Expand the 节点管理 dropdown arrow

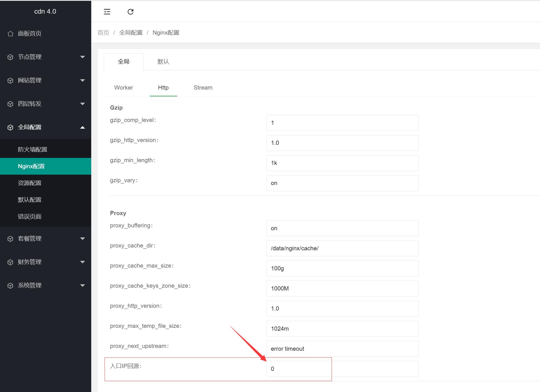82,57
